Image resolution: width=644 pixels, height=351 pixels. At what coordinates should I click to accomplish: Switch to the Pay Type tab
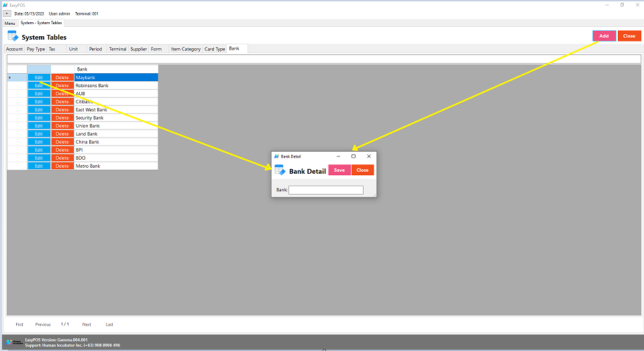[36, 49]
